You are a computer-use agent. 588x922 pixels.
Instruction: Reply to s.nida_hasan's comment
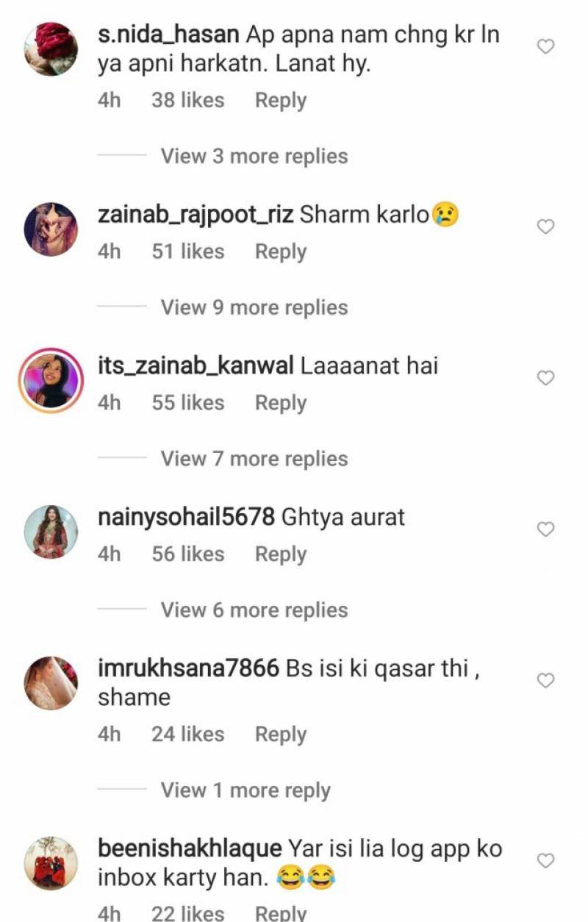tap(281, 101)
